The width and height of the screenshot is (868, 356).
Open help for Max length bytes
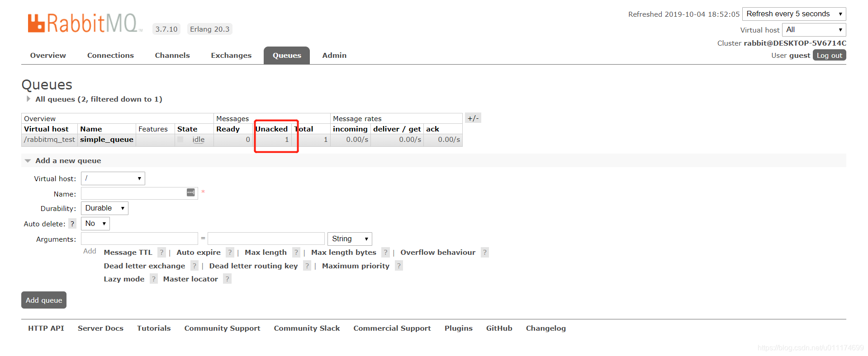(385, 252)
